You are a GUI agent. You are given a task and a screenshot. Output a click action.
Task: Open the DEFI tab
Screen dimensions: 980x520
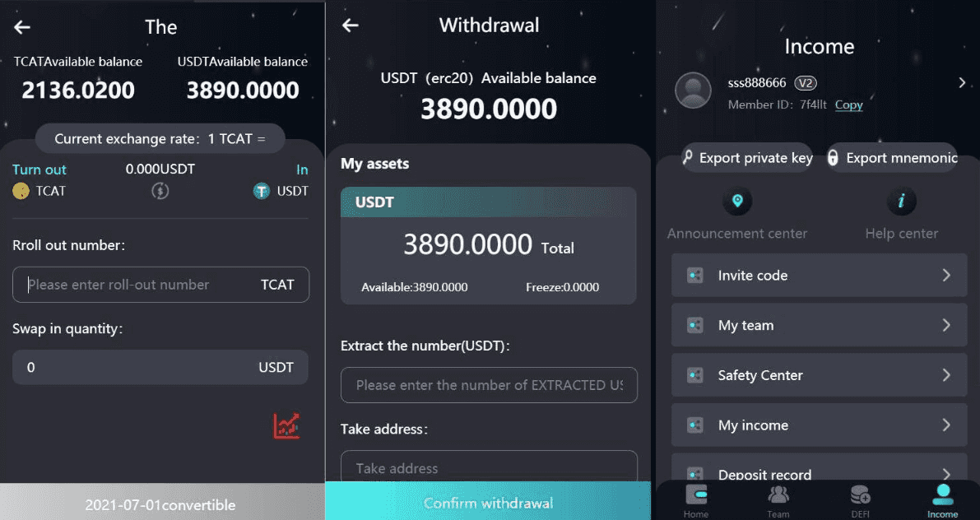click(860, 502)
